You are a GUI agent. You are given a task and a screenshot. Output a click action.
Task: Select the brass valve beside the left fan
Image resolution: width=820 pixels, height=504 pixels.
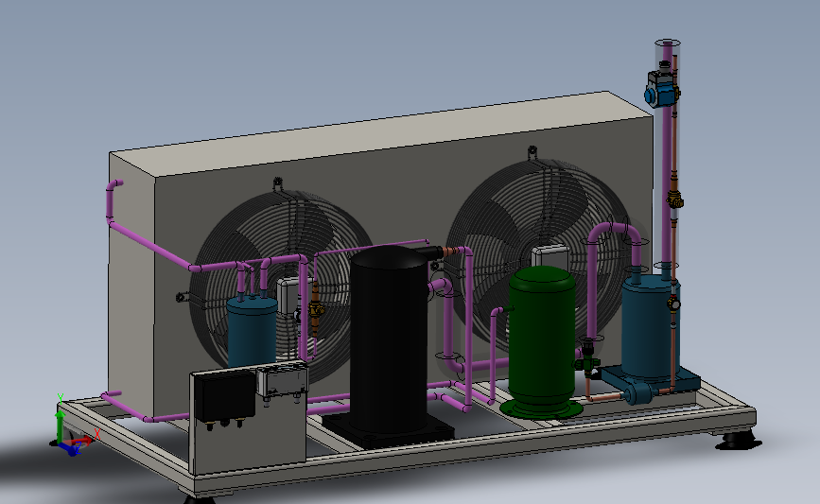coord(315,309)
